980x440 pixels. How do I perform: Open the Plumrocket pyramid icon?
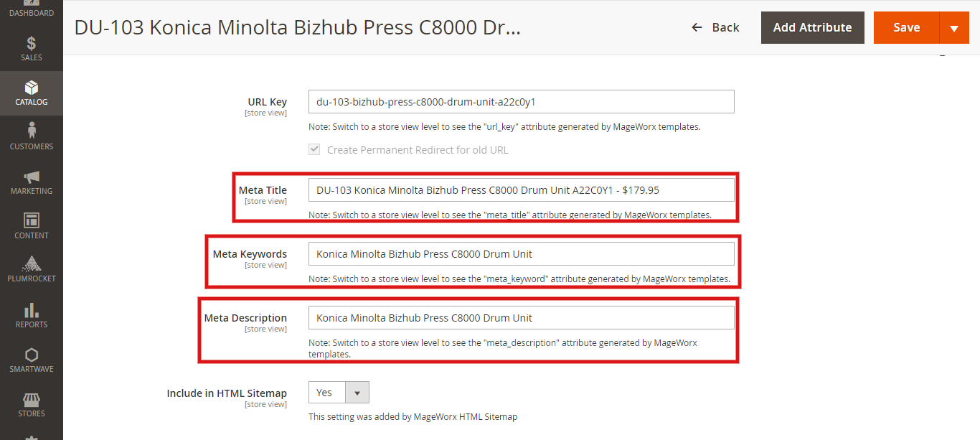(32, 263)
